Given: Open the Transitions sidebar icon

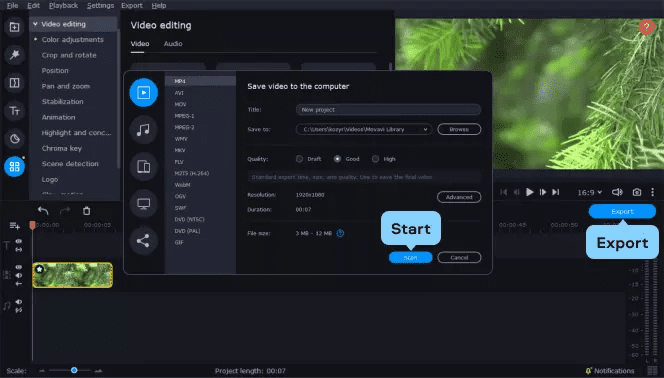Looking at the screenshot, I should tap(14, 83).
